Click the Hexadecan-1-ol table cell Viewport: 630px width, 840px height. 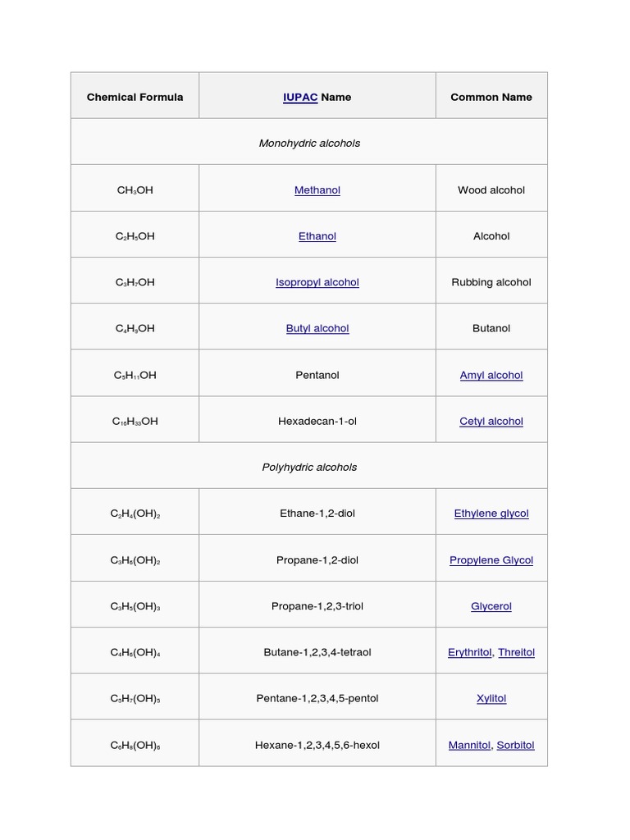pos(317,421)
